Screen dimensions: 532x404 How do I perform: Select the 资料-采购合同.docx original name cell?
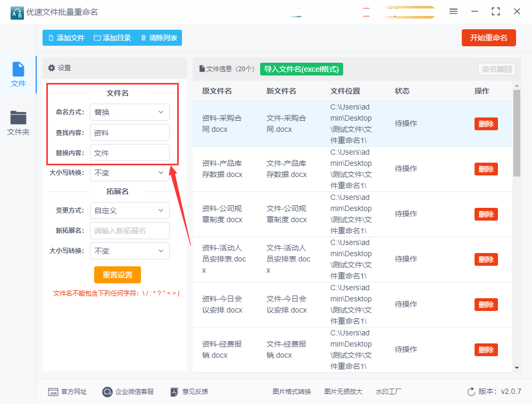coord(222,124)
